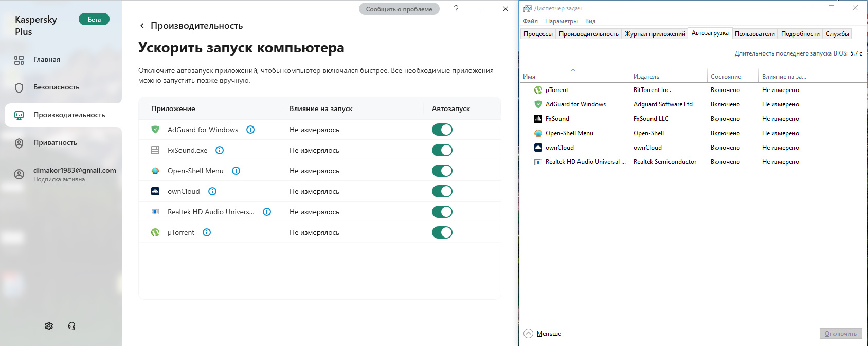The image size is (868, 346).
Task: Click the ownCloud icon in Kaspersky list
Action: pyautogui.click(x=155, y=191)
